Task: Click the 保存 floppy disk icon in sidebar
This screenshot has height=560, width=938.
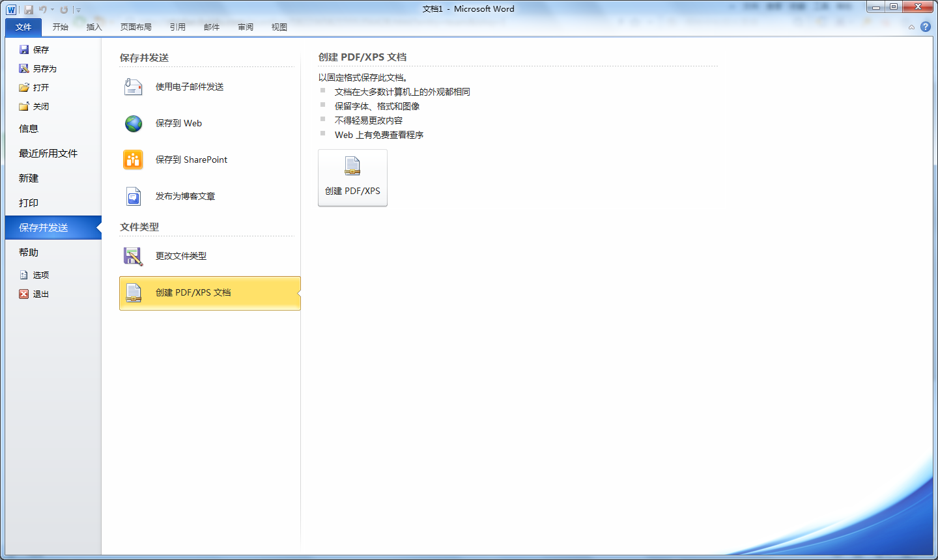Action: click(x=24, y=49)
